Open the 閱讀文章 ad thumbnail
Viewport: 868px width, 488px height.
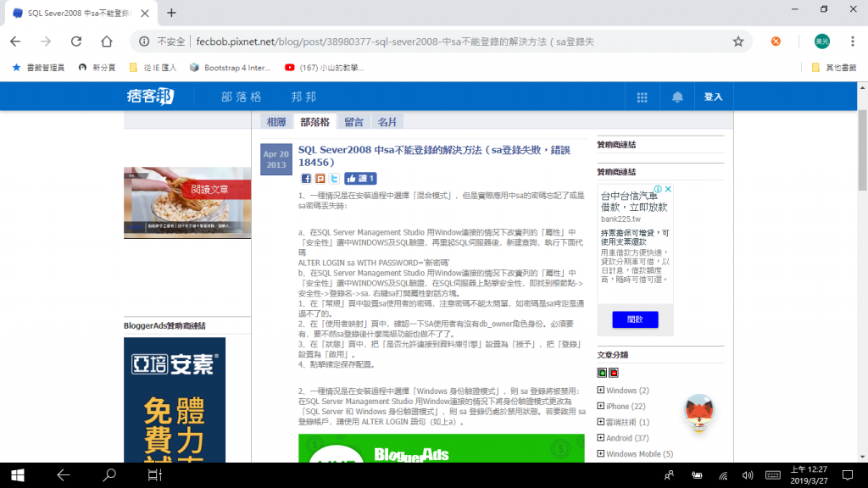(187, 202)
